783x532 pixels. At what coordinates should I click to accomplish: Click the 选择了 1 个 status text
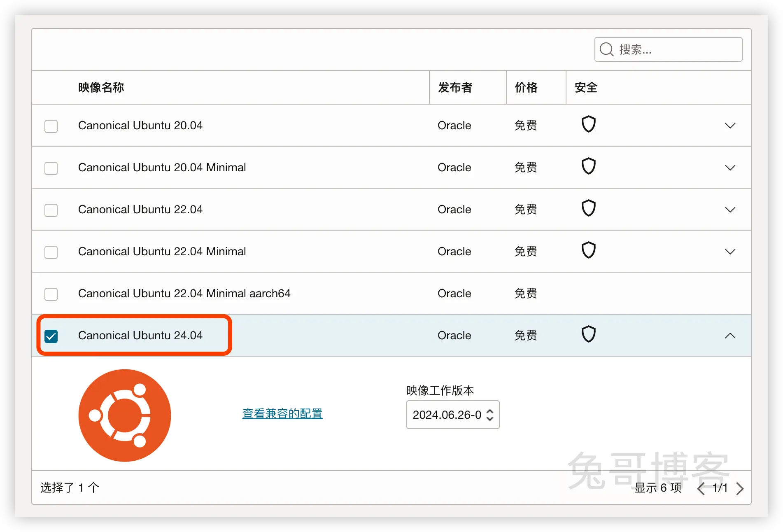[x=70, y=488]
